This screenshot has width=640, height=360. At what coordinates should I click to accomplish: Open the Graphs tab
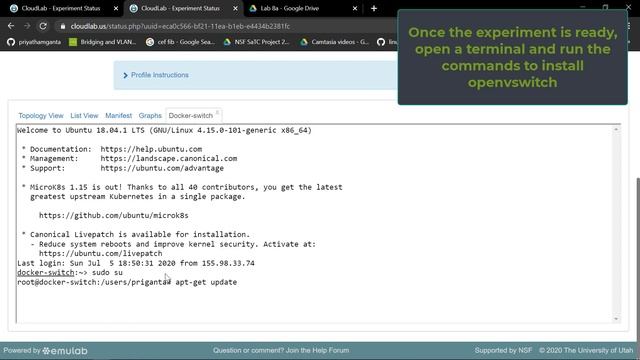[150, 116]
